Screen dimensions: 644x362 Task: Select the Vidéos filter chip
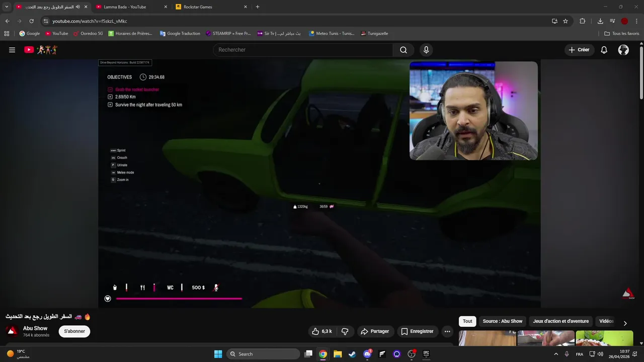tap(606, 321)
